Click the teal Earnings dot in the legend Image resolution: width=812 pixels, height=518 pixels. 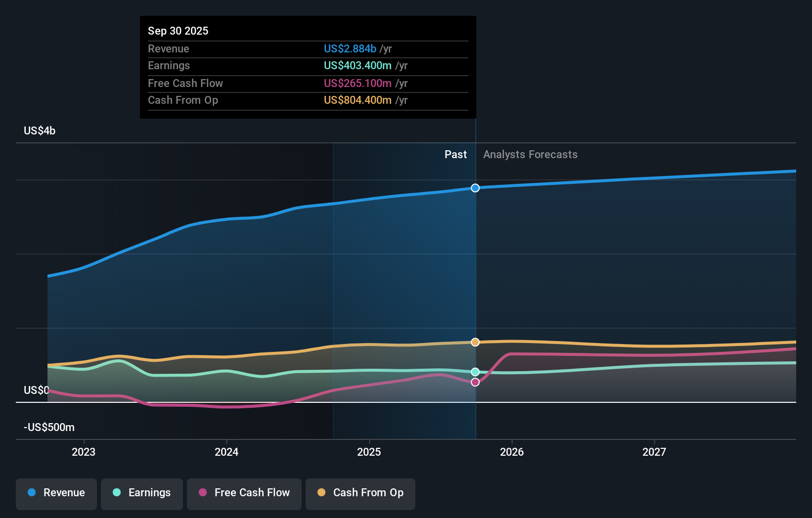[116, 493]
